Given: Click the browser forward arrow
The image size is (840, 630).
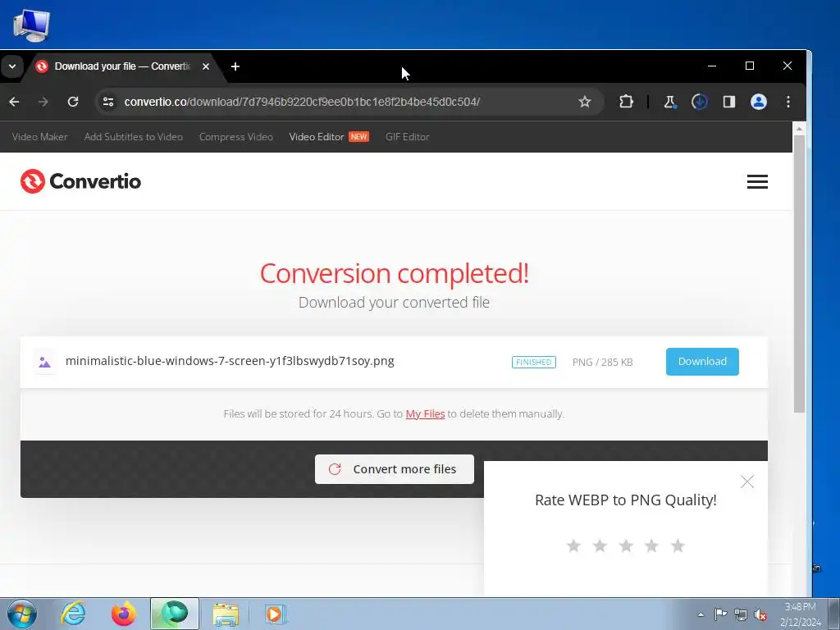Looking at the screenshot, I should click(x=43, y=102).
